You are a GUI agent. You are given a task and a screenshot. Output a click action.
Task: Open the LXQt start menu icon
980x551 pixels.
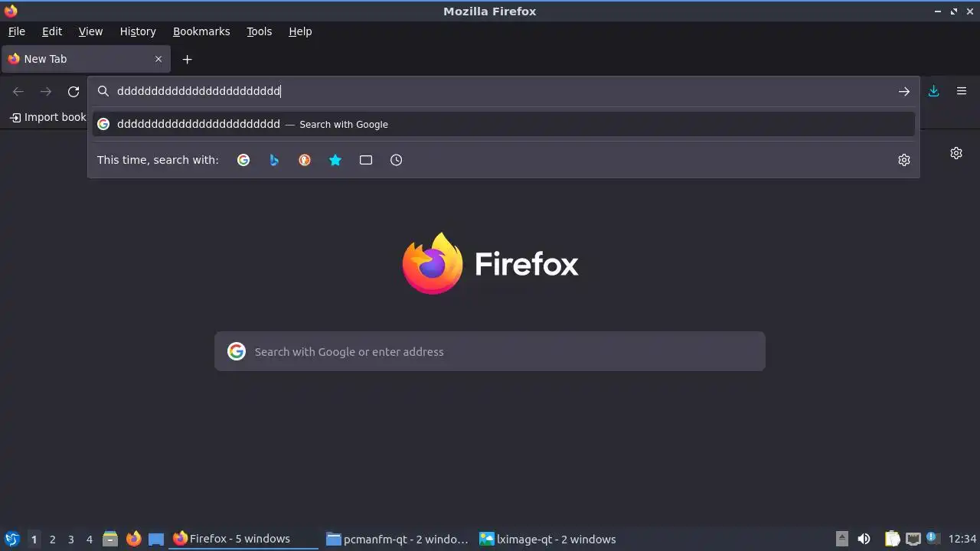point(11,539)
